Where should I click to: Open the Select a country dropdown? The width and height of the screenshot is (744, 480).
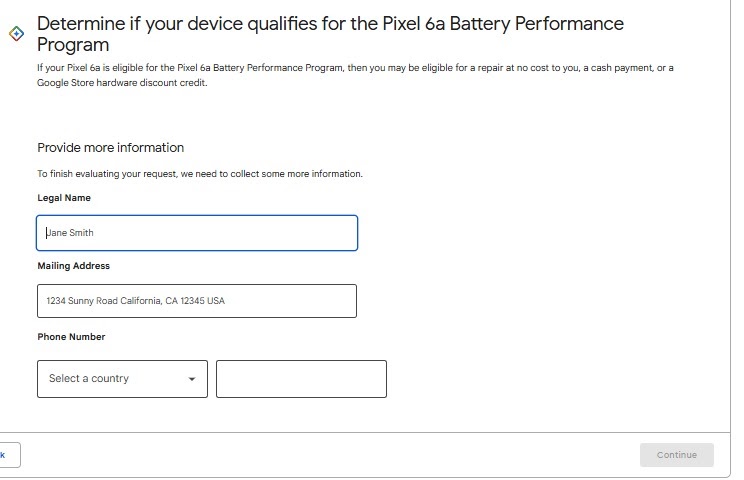coord(122,379)
